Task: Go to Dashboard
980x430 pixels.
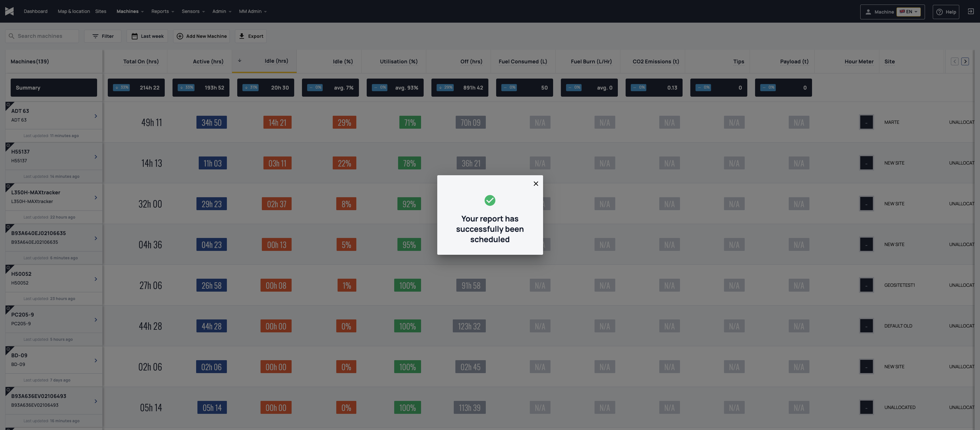Action: [x=35, y=11]
